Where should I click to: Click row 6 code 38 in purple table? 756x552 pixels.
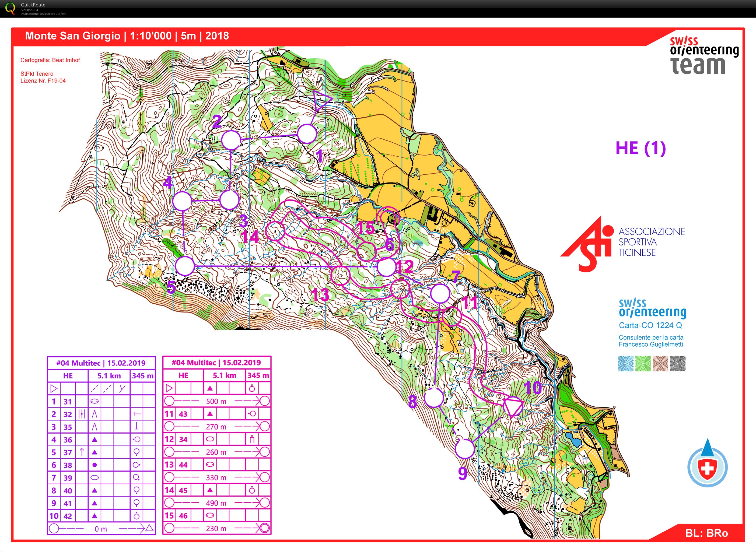(x=68, y=465)
